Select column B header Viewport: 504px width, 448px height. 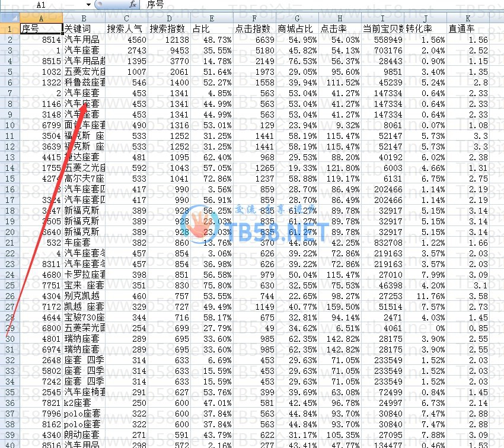coord(84,18)
